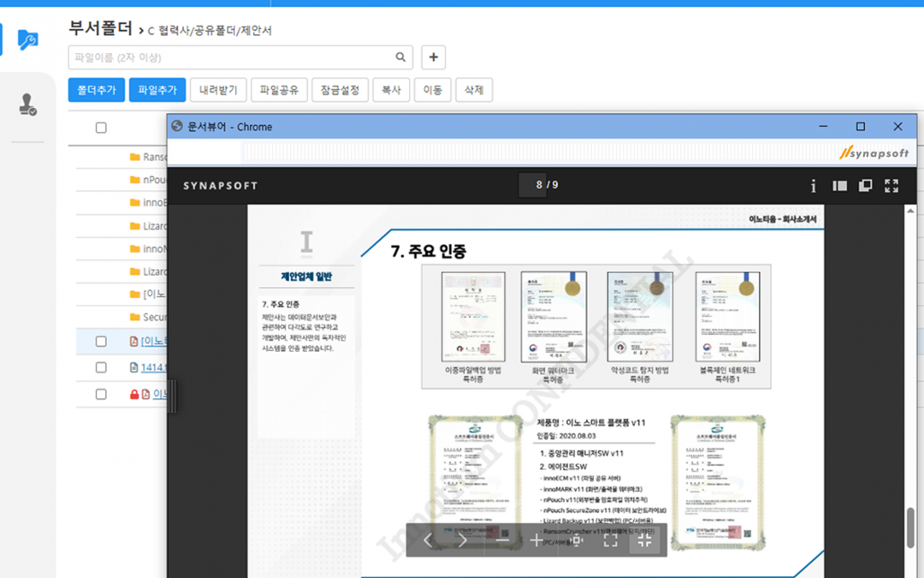Click the 부서폴더 heading
The width and height of the screenshot is (924, 578).
click(100, 27)
